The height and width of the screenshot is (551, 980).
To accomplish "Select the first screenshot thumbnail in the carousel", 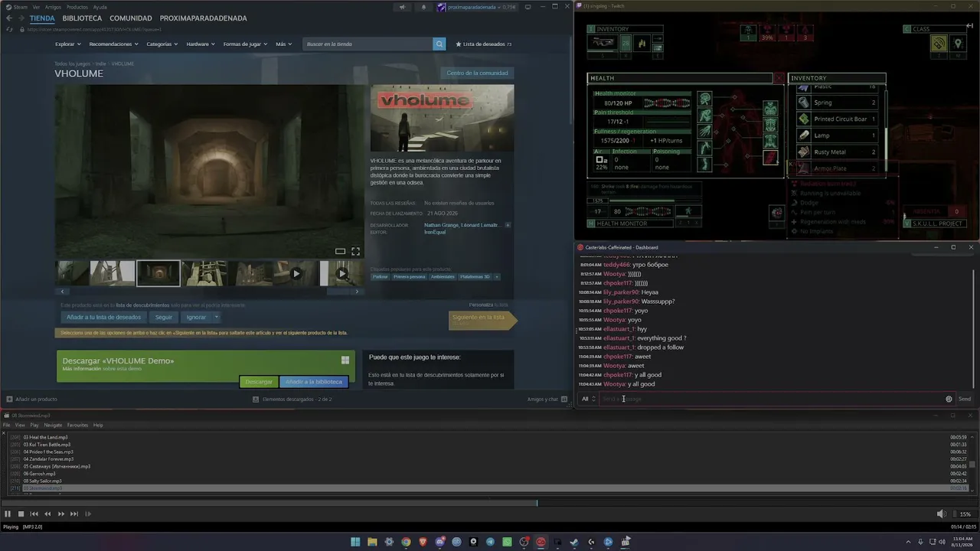I will click(73, 273).
